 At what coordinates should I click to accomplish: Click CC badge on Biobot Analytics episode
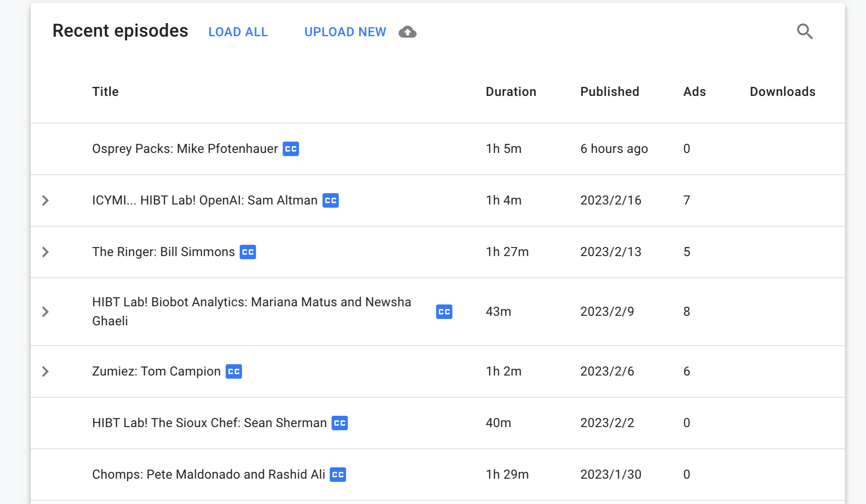click(444, 312)
